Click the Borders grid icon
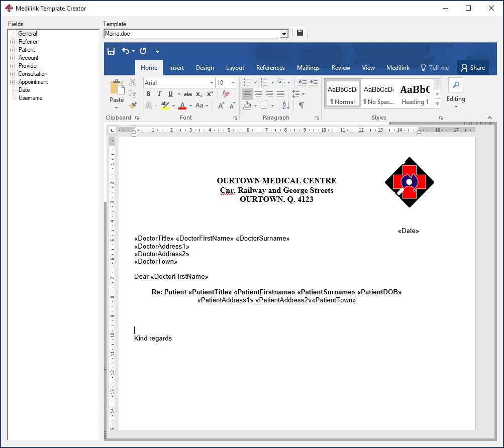Viewport: 504px width, 448px height. point(264,105)
